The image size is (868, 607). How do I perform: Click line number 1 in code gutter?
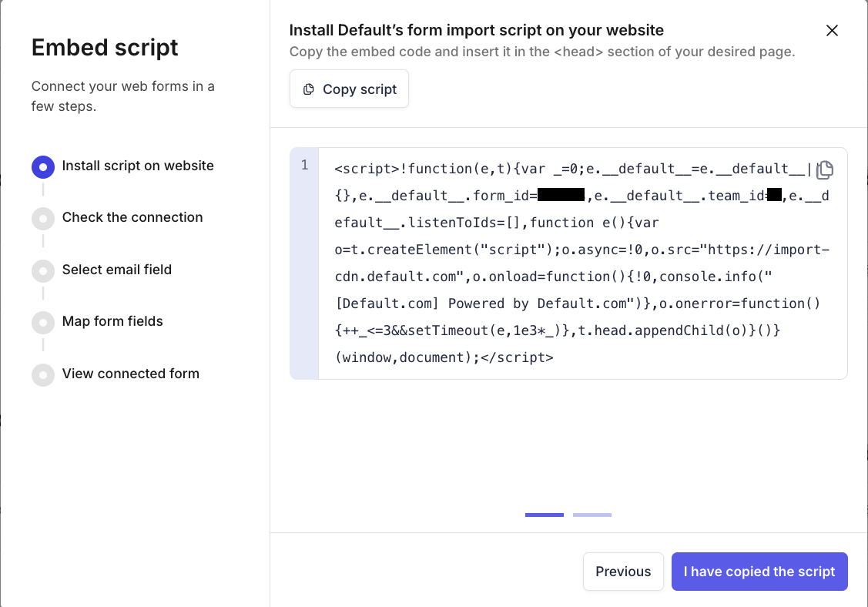coord(304,166)
